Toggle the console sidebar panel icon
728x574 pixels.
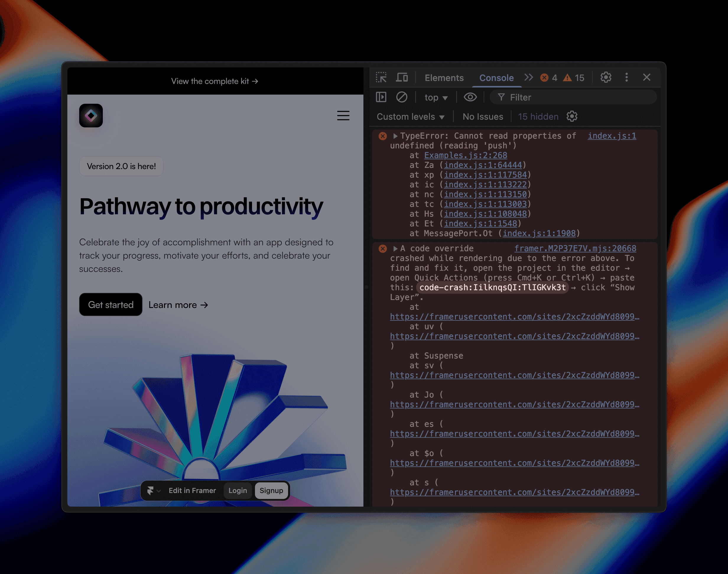381,98
